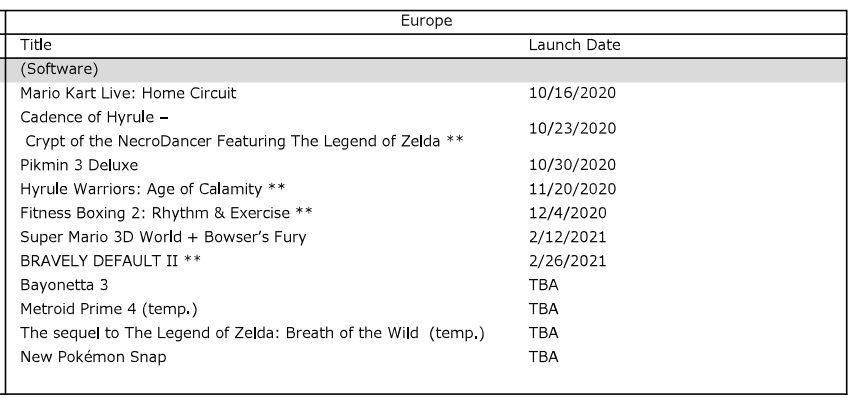Click the 2/26/2021 launch date
This screenshot has height=398, width=856.
pyautogui.click(x=567, y=261)
